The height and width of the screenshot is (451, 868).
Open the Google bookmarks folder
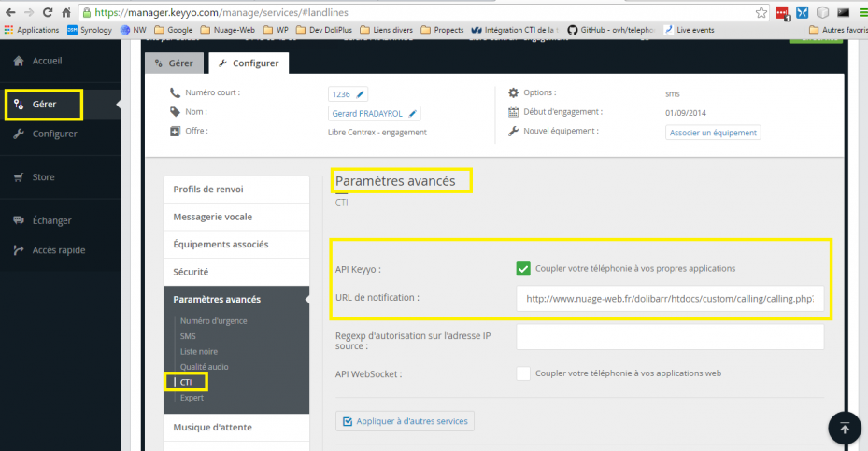click(x=173, y=30)
